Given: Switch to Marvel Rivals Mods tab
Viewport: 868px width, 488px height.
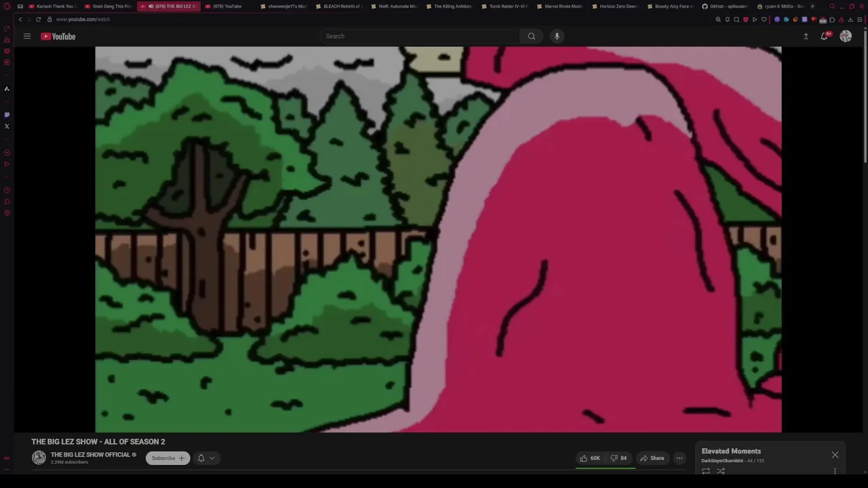Looking at the screenshot, I should pyautogui.click(x=559, y=6).
